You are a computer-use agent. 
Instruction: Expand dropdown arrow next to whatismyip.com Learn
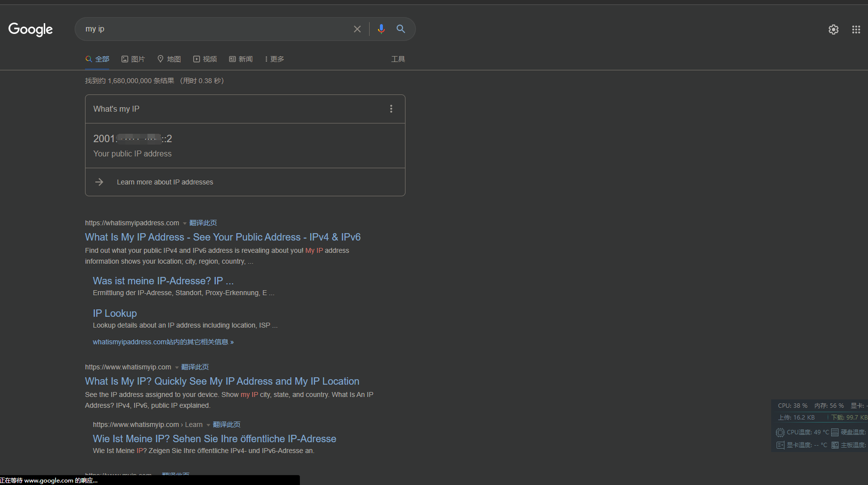pyautogui.click(x=208, y=425)
